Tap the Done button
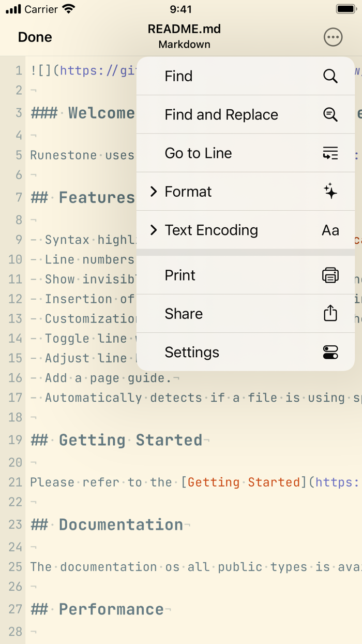 click(x=35, y=37)
